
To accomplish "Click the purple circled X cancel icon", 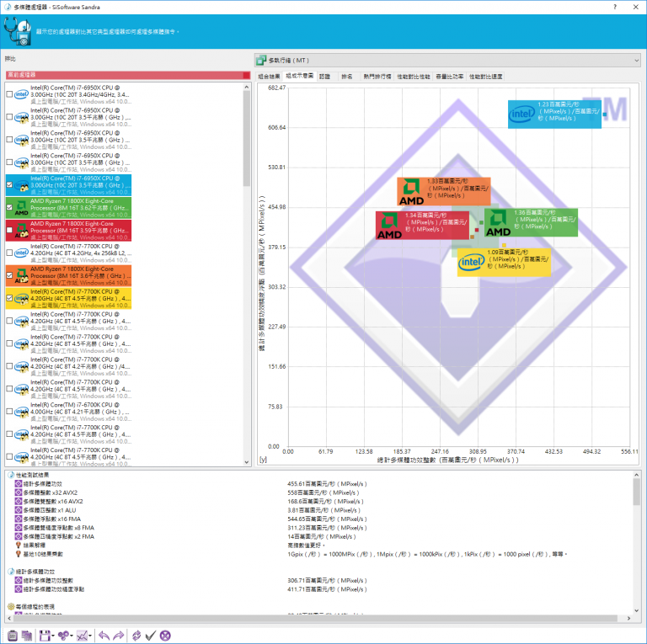I will pos(165,636).
